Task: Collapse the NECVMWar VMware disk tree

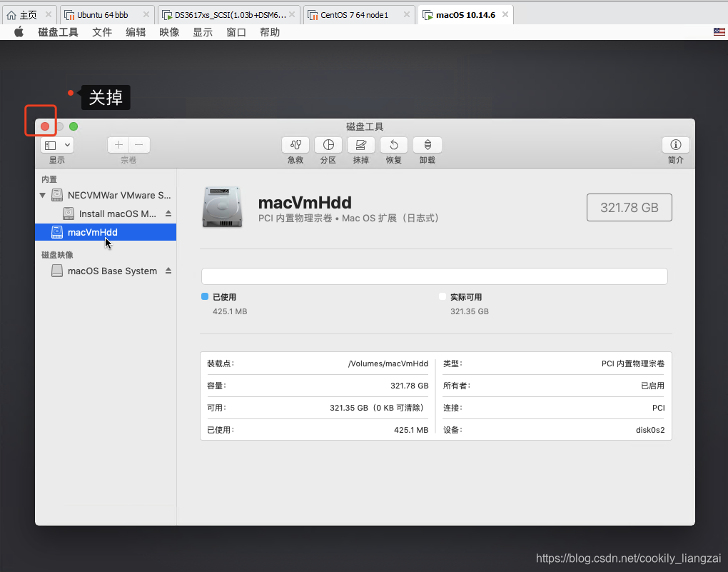Action: pos(43,195)
